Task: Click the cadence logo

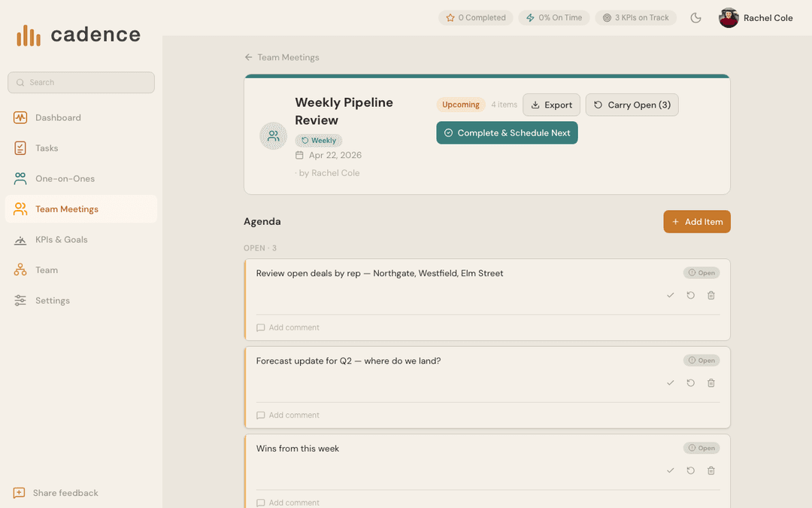Action: pyautogui.click(x=78, y=35)
